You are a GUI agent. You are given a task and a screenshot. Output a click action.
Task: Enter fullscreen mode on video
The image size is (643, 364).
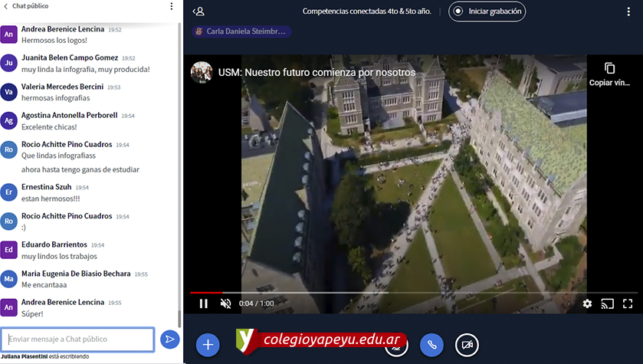[x=628, y=303]
